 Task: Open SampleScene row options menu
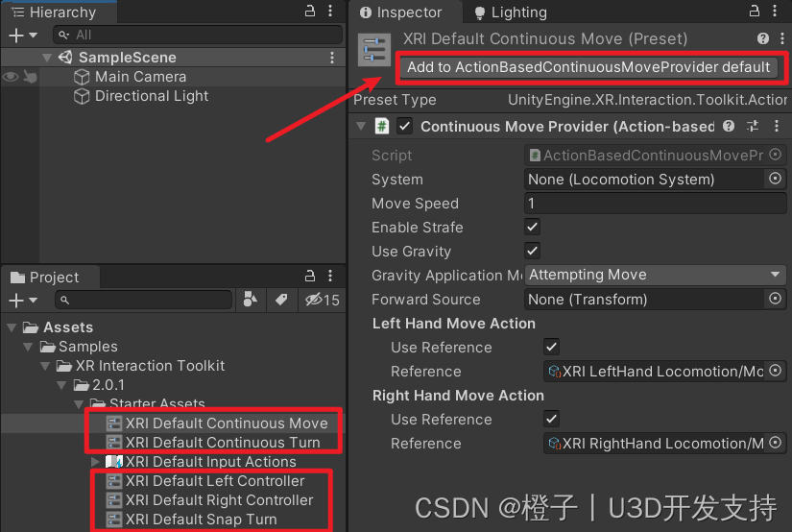tap(332, 58)
